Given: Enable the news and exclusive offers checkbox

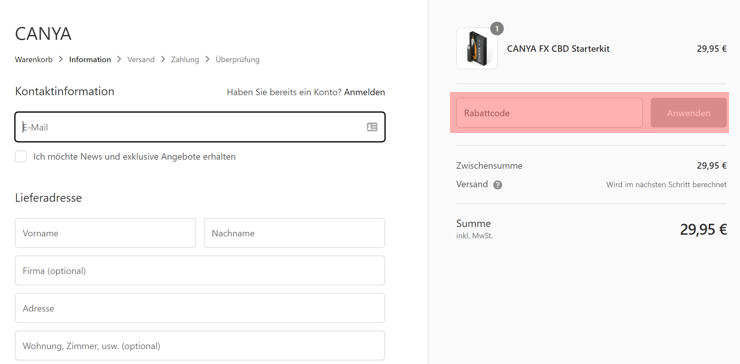Looking at the screenshot, I should (21, 156).
